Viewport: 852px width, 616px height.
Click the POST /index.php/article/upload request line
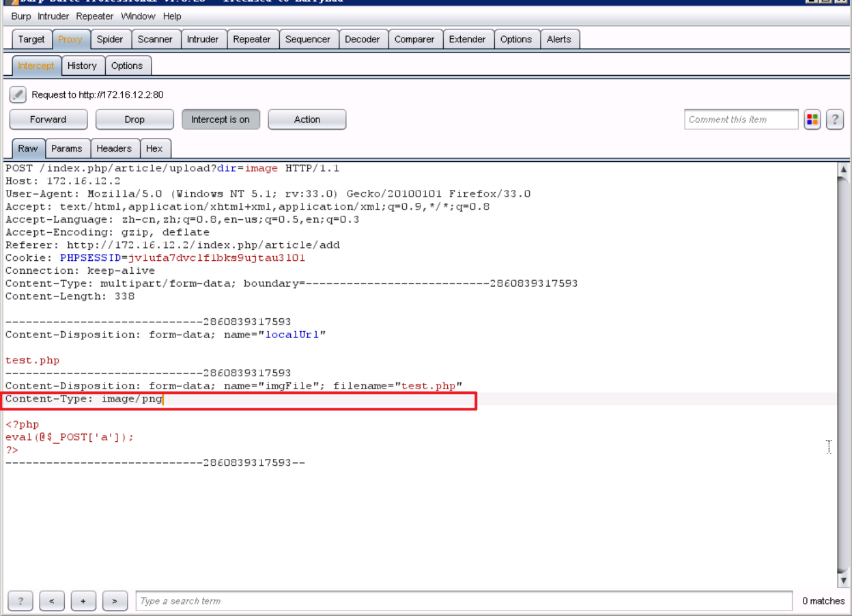pyautogui.click(x=172, y=168)
